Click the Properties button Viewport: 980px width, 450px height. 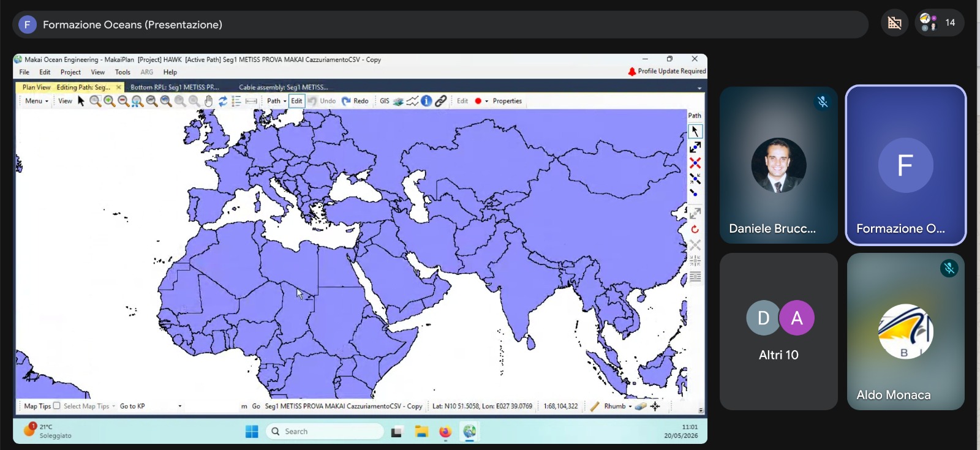click(x=507, y=101)
